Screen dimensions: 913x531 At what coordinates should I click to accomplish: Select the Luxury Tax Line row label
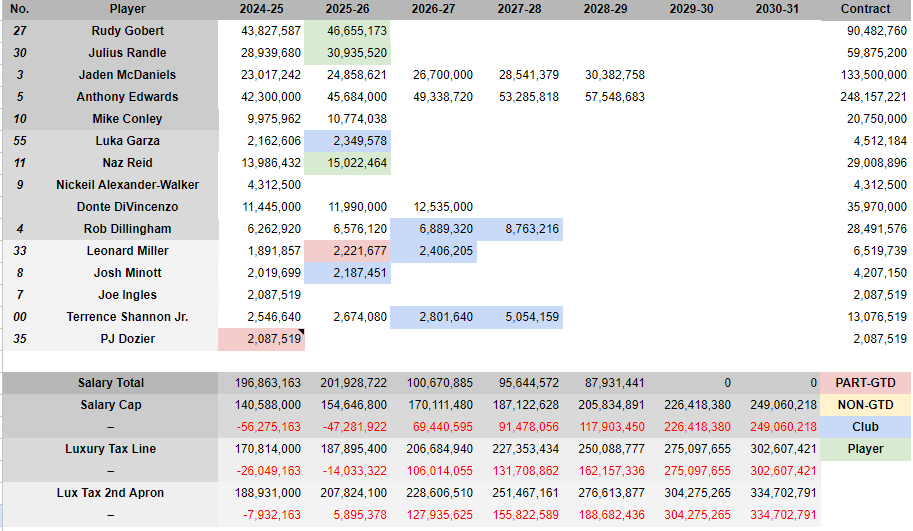[x=110, y=449]
